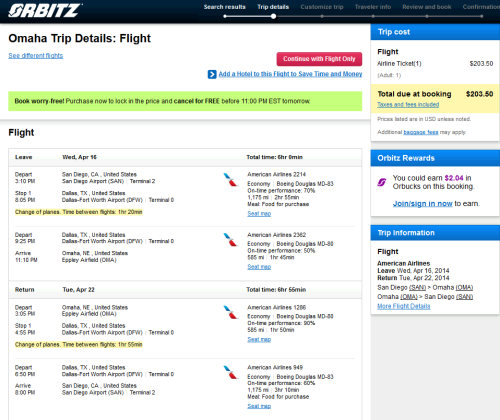Screen dimensions: 500x420
Task: Go to the Search results step
Action: pos(225,7)
